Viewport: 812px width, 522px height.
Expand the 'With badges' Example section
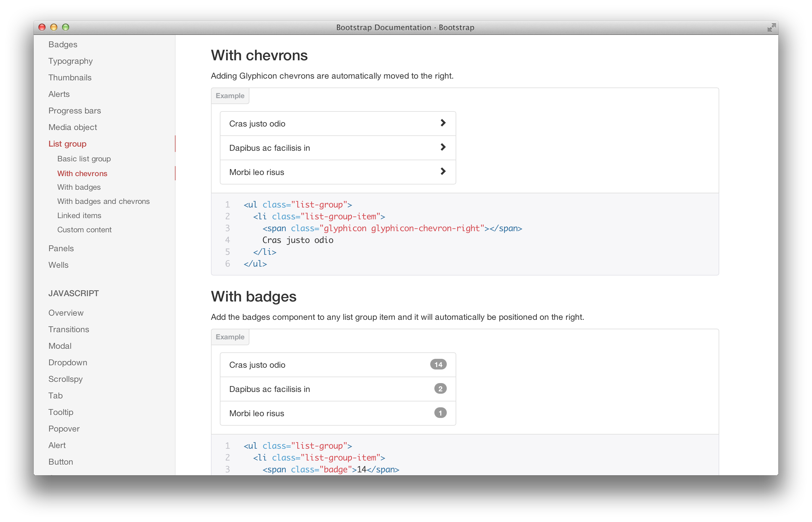pos(230,337)
